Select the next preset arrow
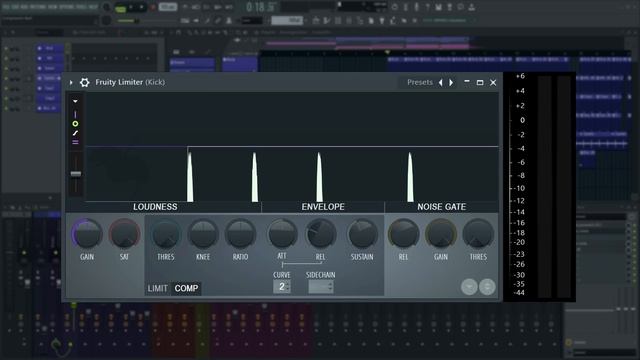This screenshot has height=360, width=640. [451, 82]
